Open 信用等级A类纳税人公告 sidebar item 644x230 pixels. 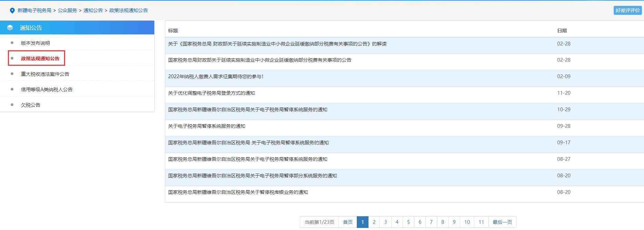(x=47, y=90)
